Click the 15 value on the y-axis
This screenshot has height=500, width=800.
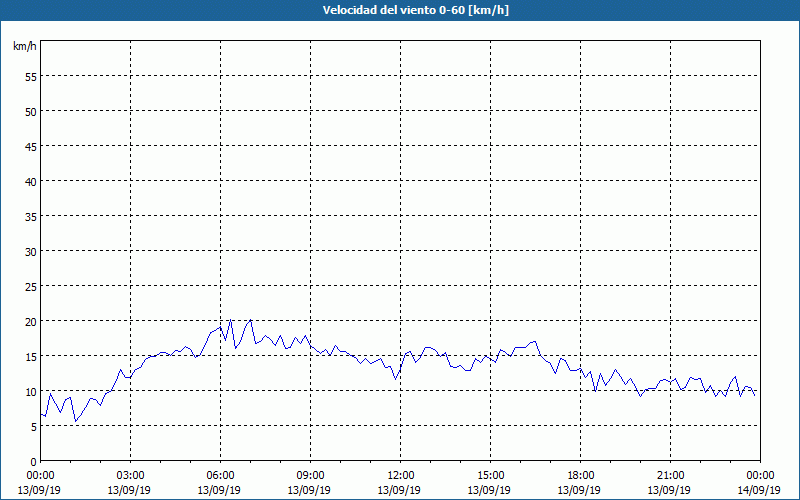click(31, 357)
